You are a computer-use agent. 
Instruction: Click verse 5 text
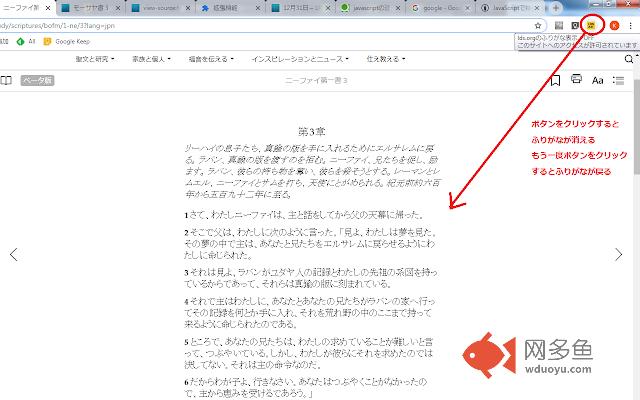(309, 353)
